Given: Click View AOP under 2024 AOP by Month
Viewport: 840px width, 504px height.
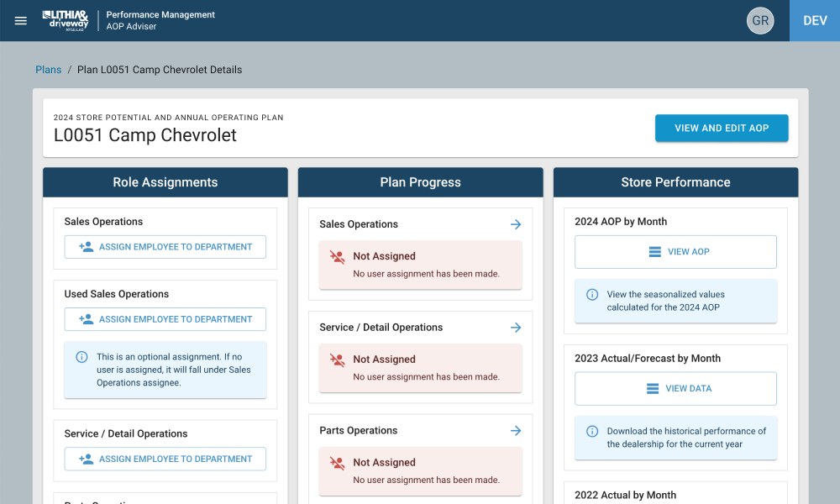Looking at the screenshot, I should click(x=675, y=252).
